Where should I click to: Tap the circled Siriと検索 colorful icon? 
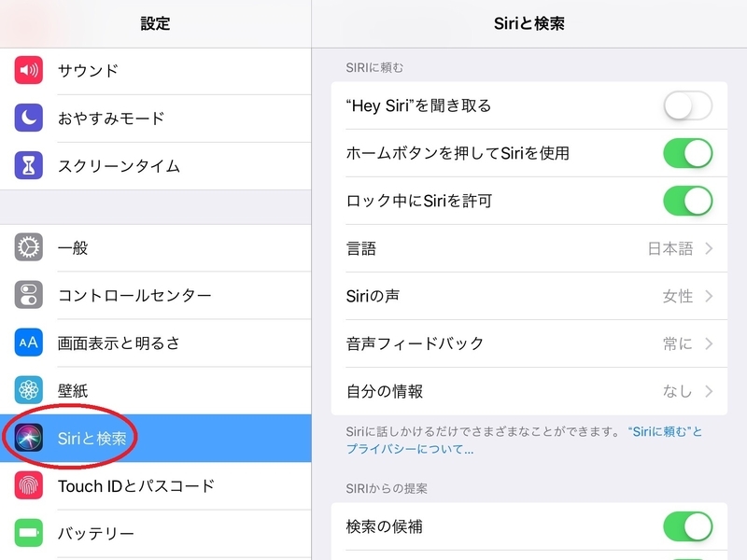click(x=28, y=439)
